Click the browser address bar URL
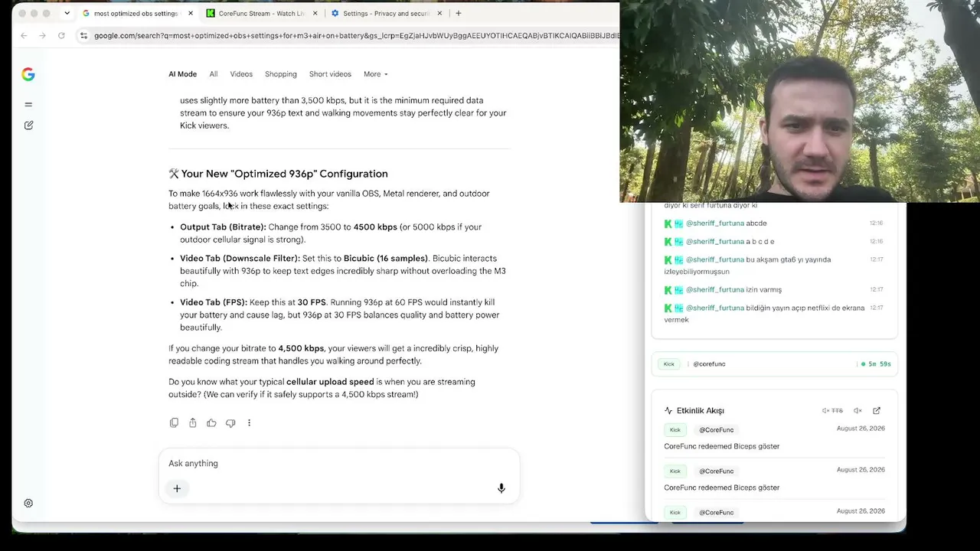This screenshot has width=980, height=551. 356,35
